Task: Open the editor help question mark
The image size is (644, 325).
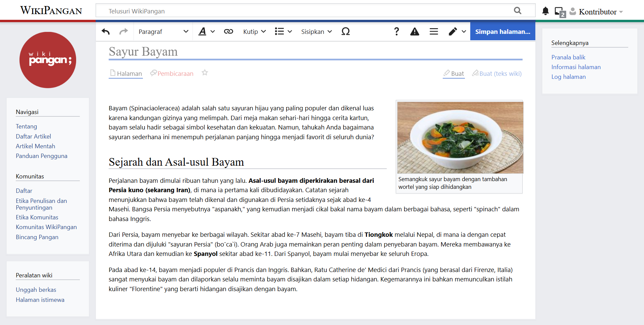Action: (396, 32)
